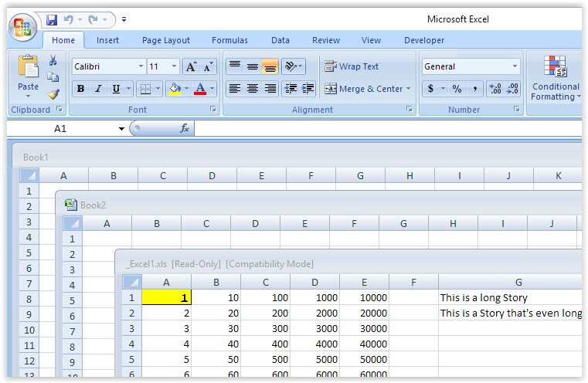Undo the last action

point(68,19)
